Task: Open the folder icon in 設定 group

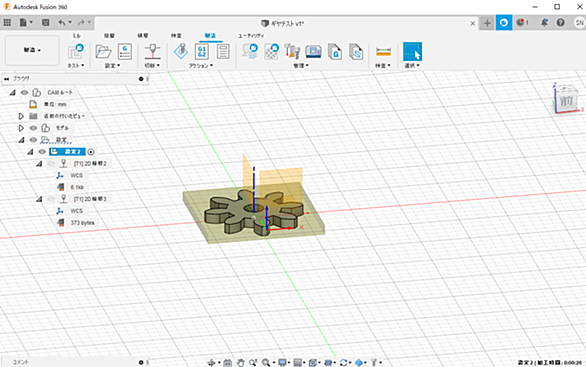Action: [103, 52]
